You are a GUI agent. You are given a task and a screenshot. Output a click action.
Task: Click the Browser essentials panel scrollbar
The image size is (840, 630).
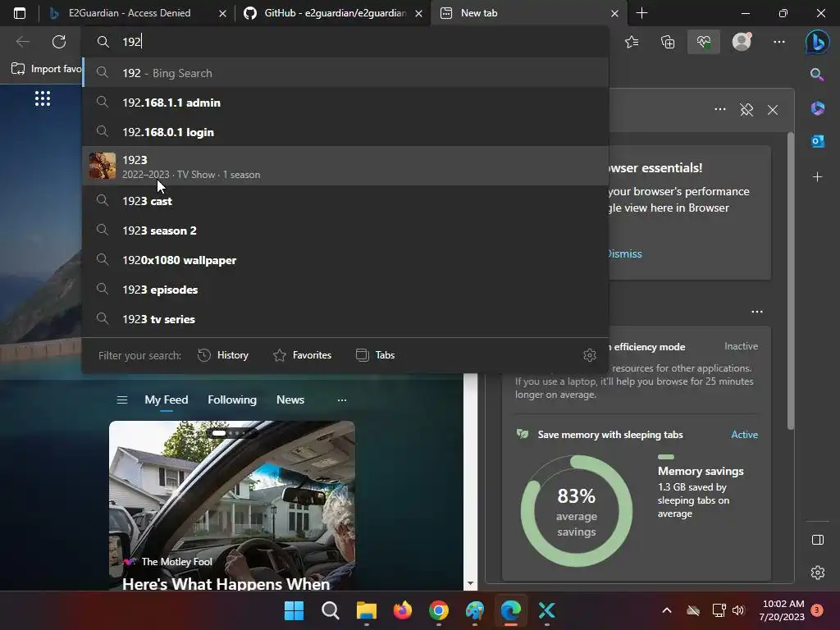[790, 281]
